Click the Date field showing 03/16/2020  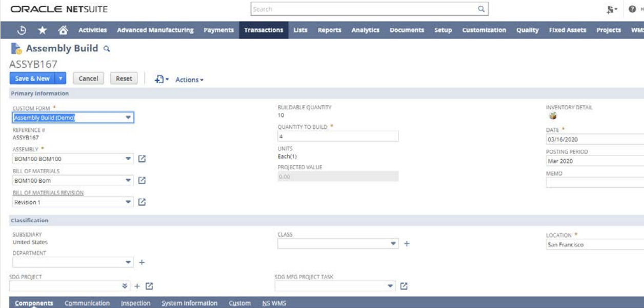595,139
